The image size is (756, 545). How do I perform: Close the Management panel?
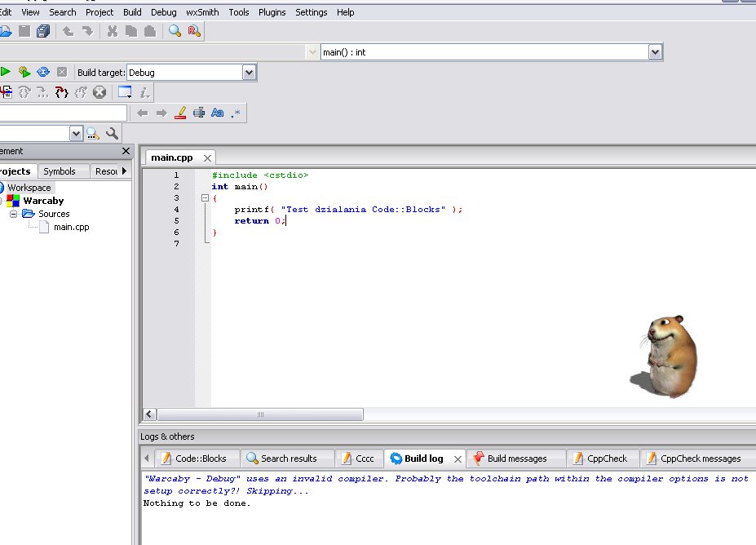pos(126,151)
